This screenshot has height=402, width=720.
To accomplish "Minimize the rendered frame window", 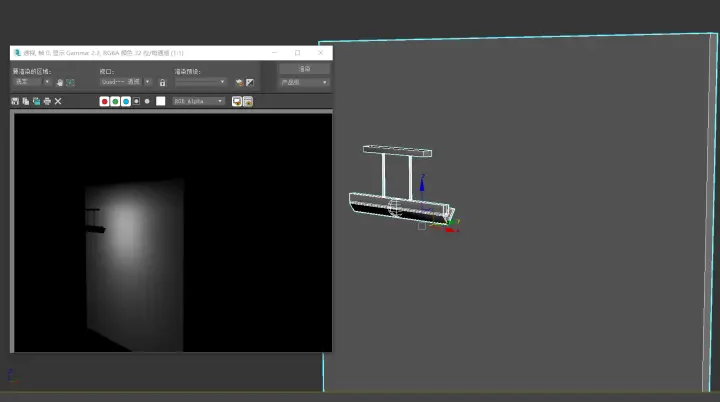I will coord(275,53).
